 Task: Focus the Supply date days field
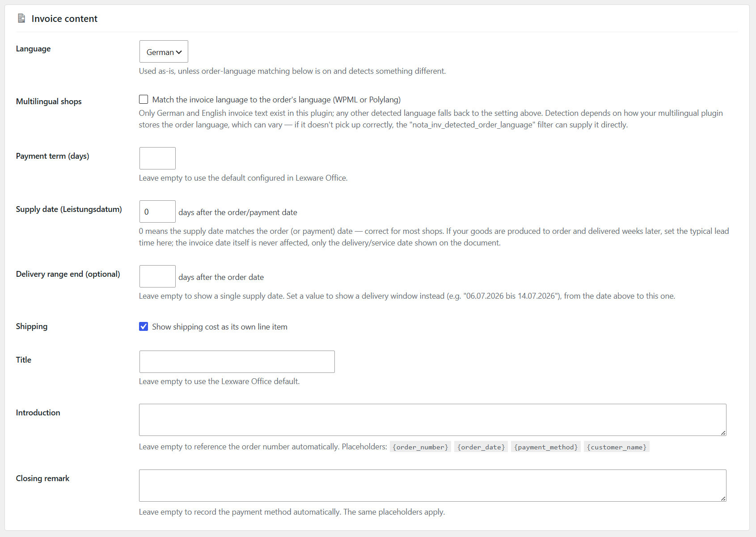157,211
